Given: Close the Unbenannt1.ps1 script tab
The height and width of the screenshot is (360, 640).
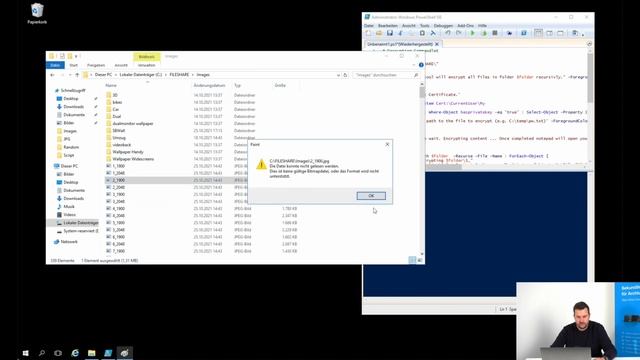Looking at the screenshot, I should coord(437,44).
